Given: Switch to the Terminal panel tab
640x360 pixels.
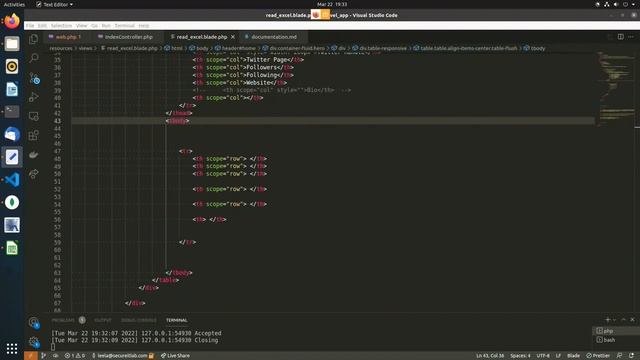Looking at the screenshot, I should [x=176, y=320].
